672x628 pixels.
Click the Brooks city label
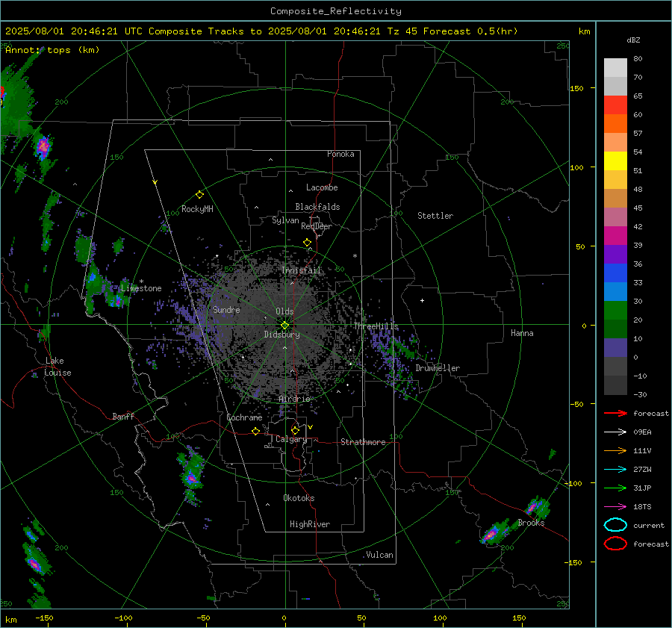pyautogui.click(x=531, y=523)
